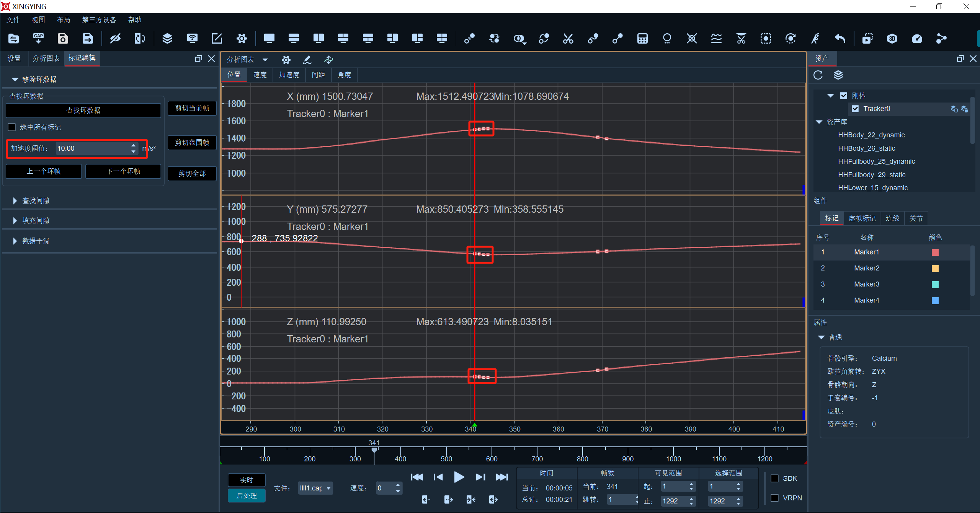Click the analysis chart gear settings icon
This screenshot has width=980, height=513.
[286, 60]
